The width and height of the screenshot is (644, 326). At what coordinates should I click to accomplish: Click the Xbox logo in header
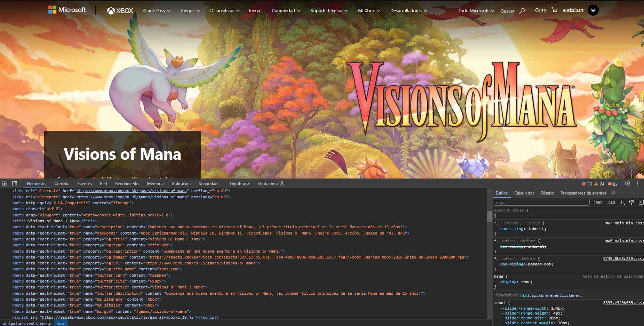tap(120, 11)
